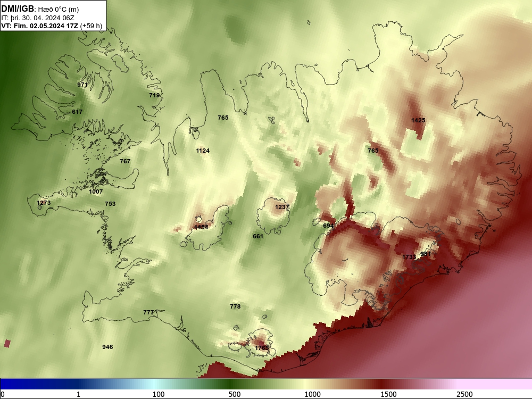Click the 1454 glacier value
The height and width of the screenshot is (399, 532).
click(x=201, y=227)
